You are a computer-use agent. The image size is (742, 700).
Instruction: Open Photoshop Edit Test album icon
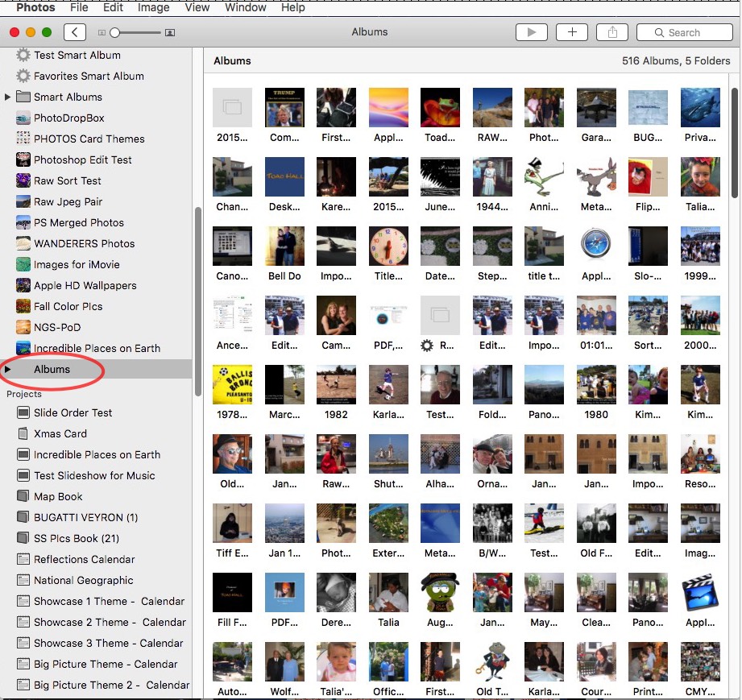[x=23, y=159]
